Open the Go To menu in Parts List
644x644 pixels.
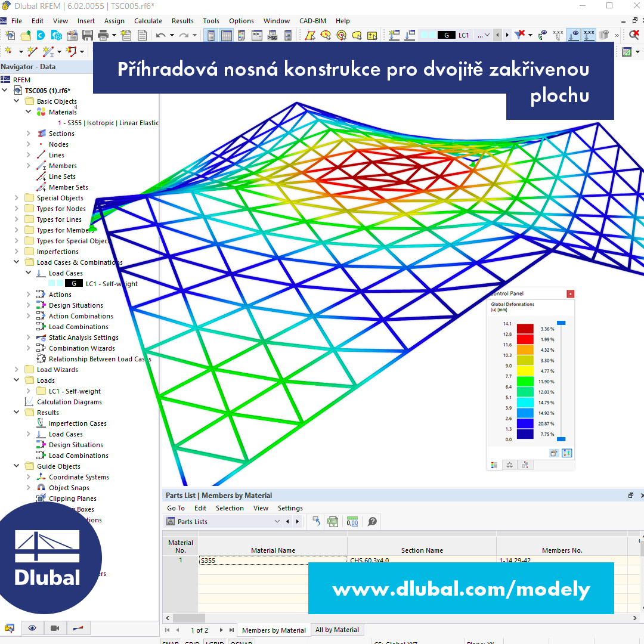[x=176, y=508]
